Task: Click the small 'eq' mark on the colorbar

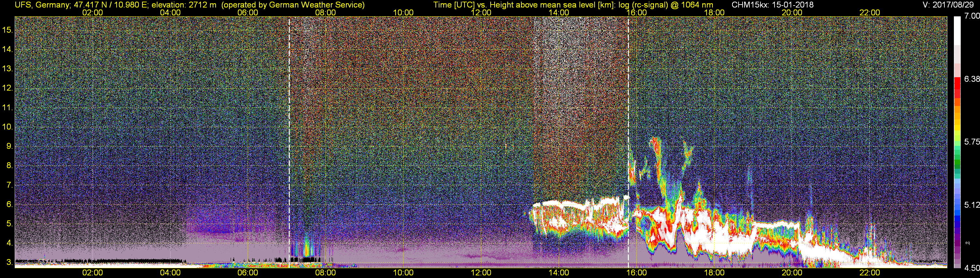Action: click(x=968, y=242)
